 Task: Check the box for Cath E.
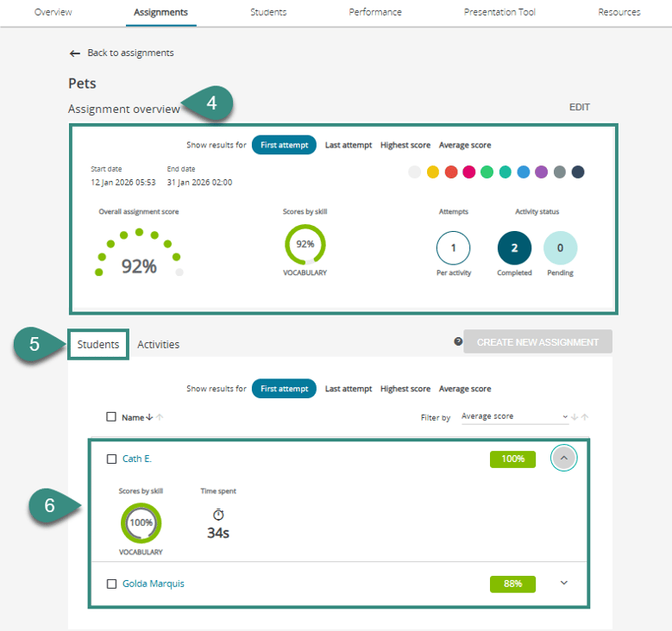tap(111, 459)
